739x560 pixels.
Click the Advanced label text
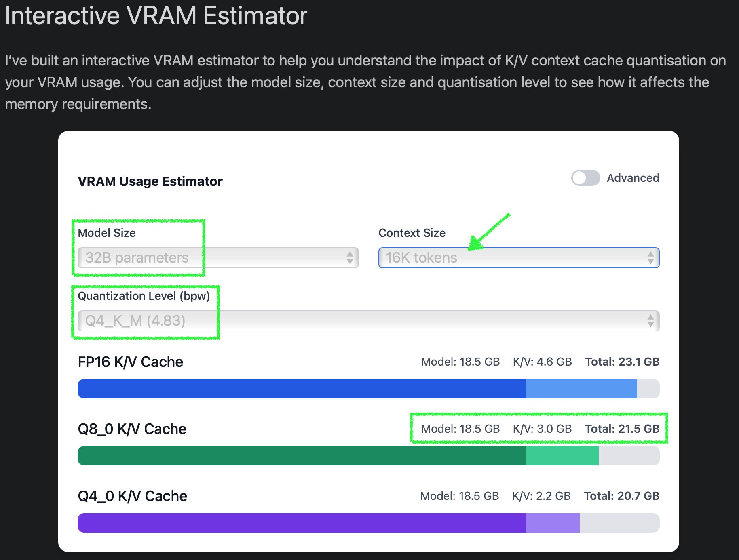coord(633,178)
